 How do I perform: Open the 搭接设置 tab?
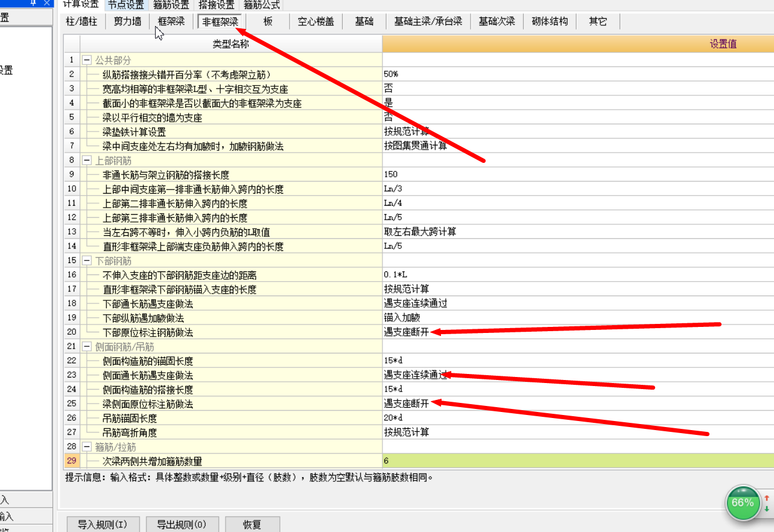click(x=216, y=5)
